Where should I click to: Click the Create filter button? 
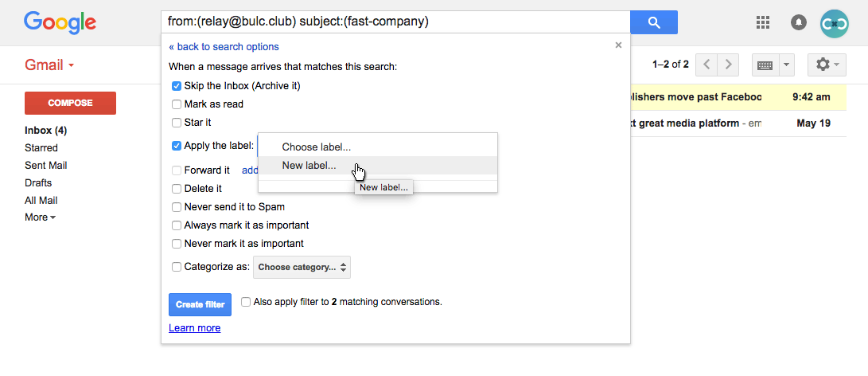click(x=200, y=304)
